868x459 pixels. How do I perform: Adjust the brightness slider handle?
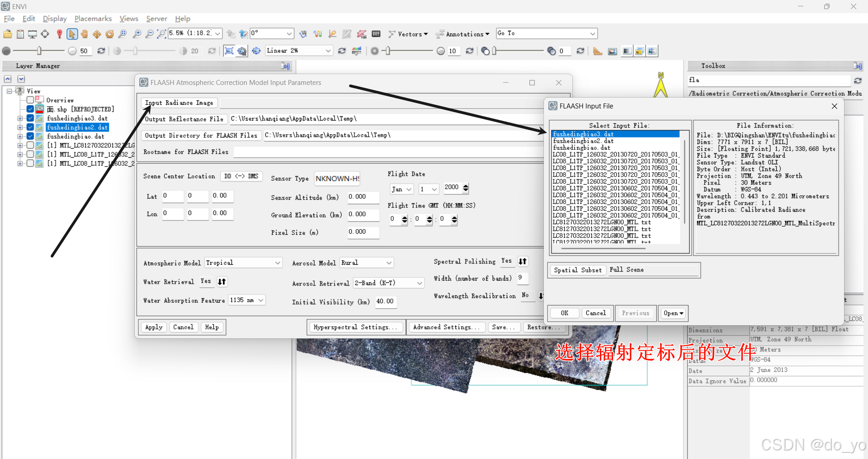click(39, 51)
